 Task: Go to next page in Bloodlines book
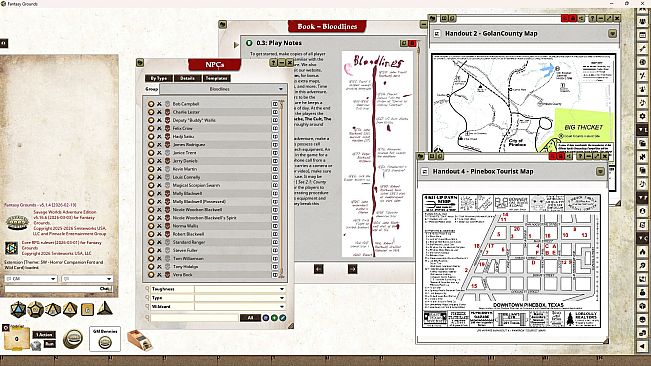[x=352, y=269]
